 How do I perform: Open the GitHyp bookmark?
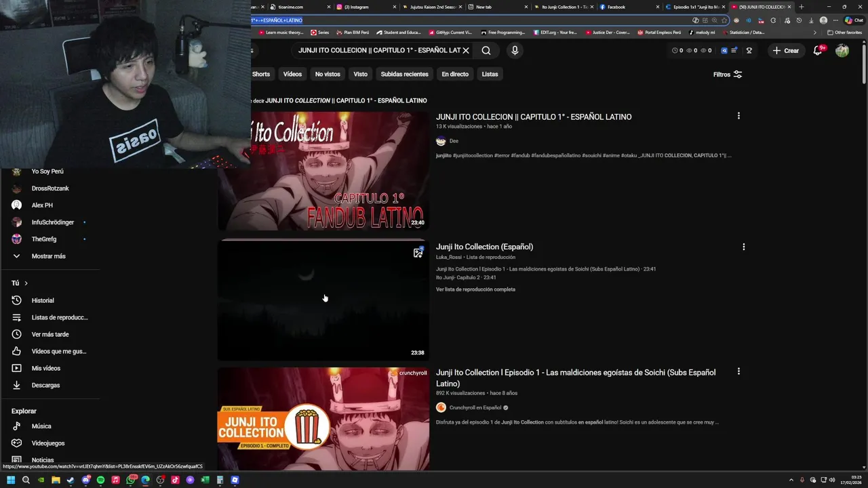pos(451,33)
